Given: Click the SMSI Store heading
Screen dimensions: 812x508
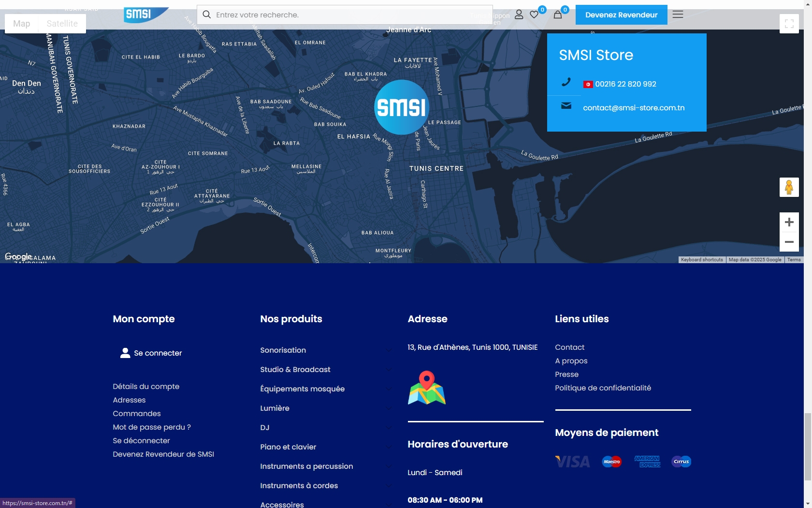Looking at the screenshot, I should point(596,55).
